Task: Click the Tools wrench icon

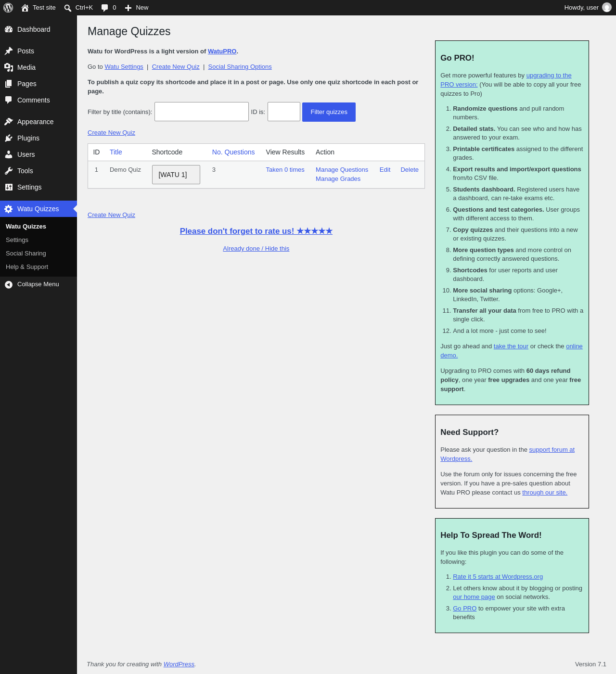Action: click(9, 171)
